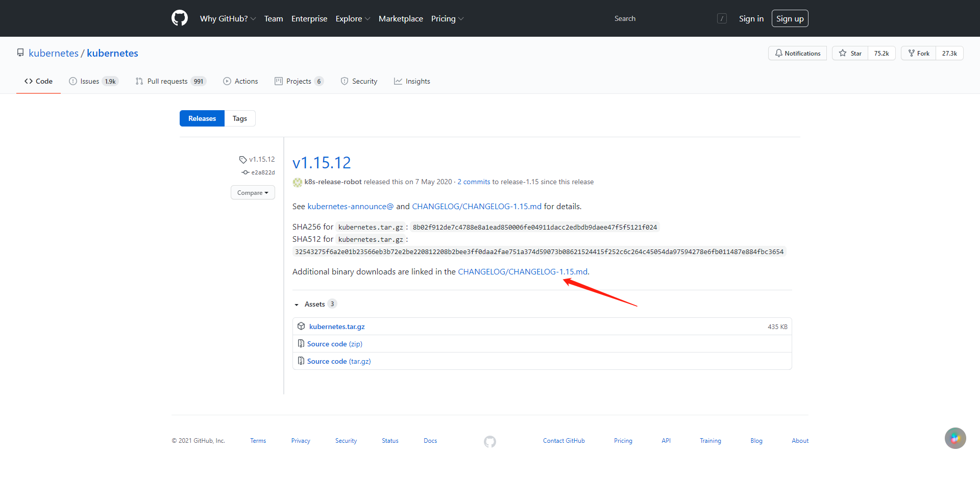
Task: Click the Sign up button
Action: [x=790, y=18]
